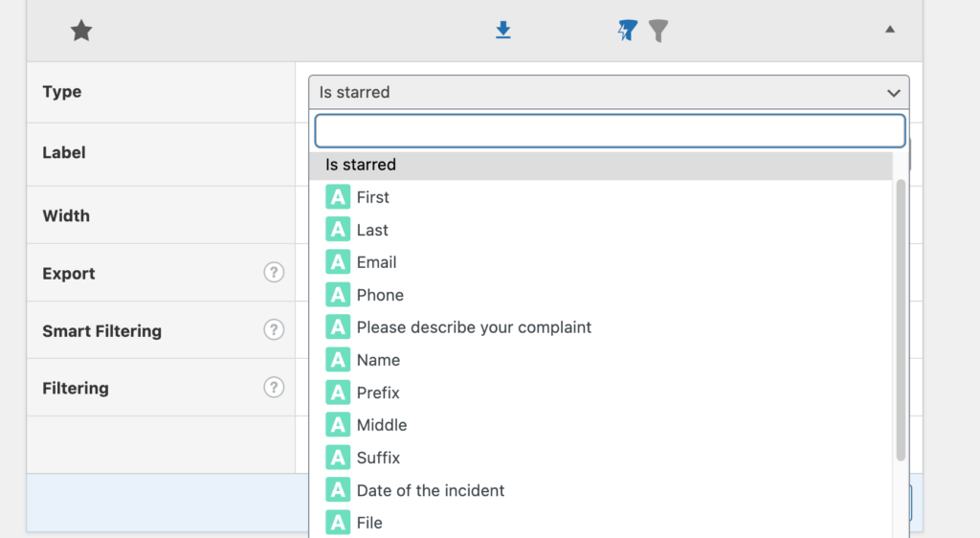The width and height of the screenshot is (980, 538).
Task: Open help tooltip for Filtering
Action: point(274,388)
